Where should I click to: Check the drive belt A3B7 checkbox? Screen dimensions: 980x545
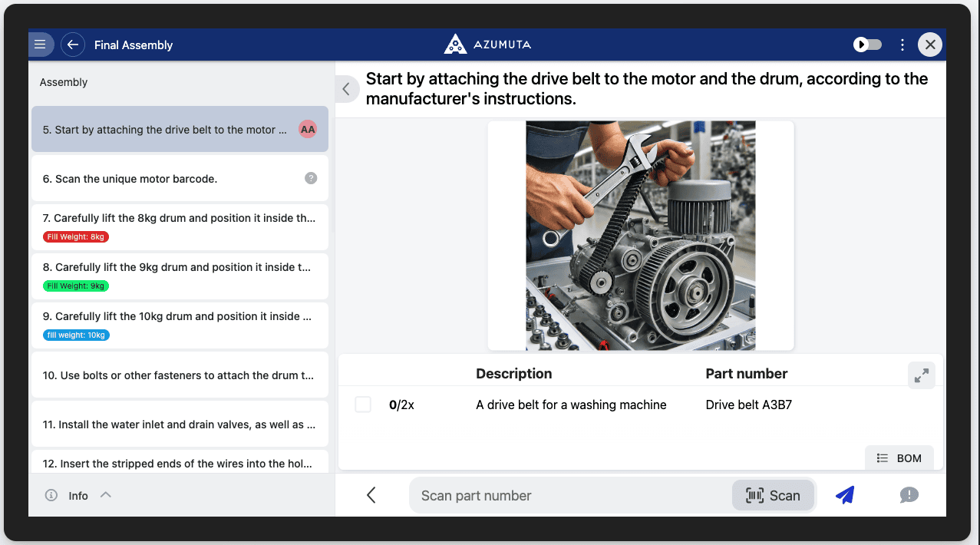click(362, 404)
